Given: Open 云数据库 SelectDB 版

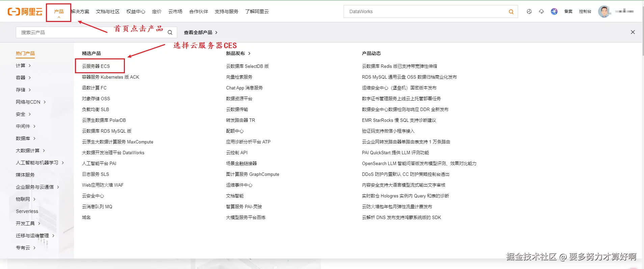Looking at the screenshot, I should (247, 66).
